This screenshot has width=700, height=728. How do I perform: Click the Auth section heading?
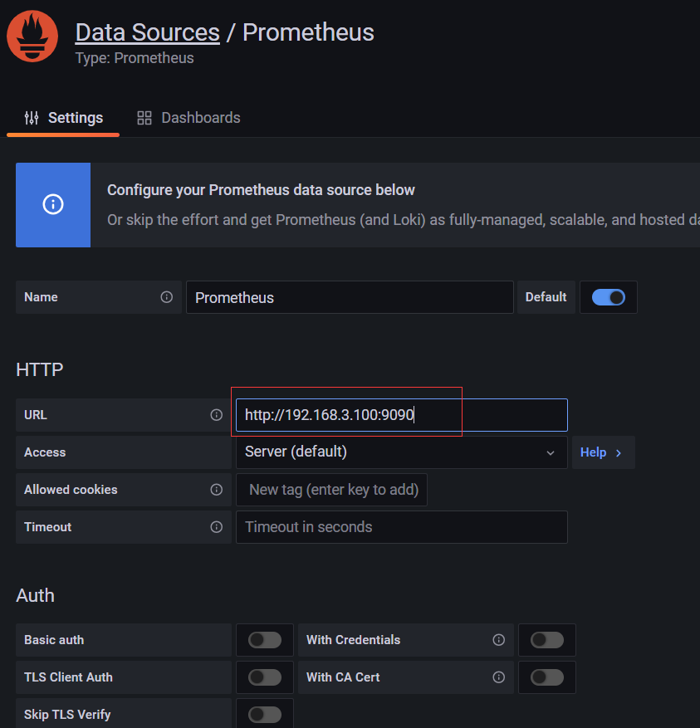(36, 595)
